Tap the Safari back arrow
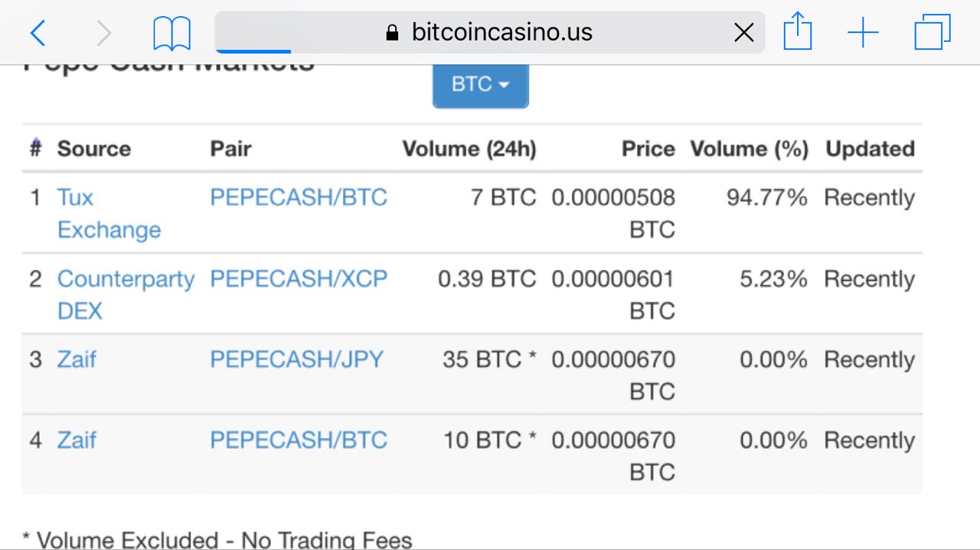Image resolution: width=980 pixels, height=550 pixels. click(38, 33)
